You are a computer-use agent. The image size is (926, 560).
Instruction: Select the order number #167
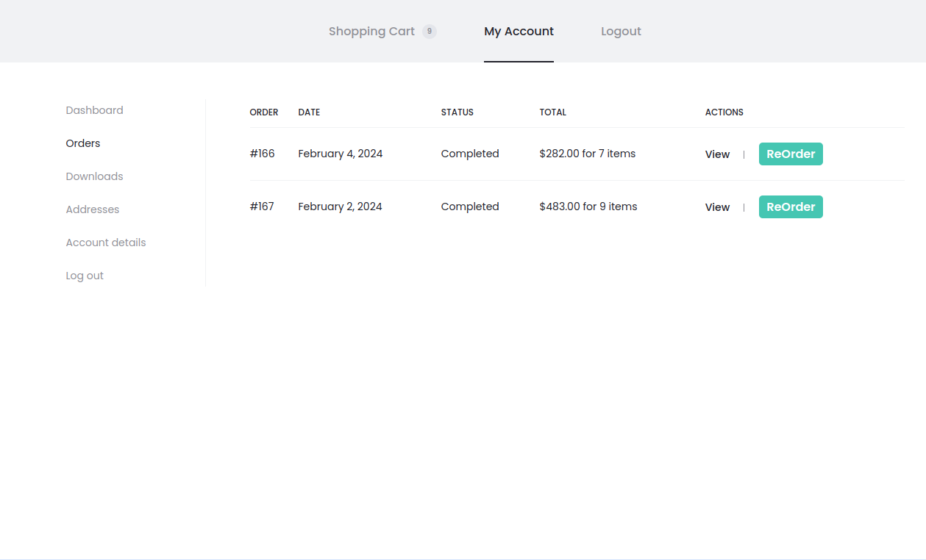[x=262, y=207]
